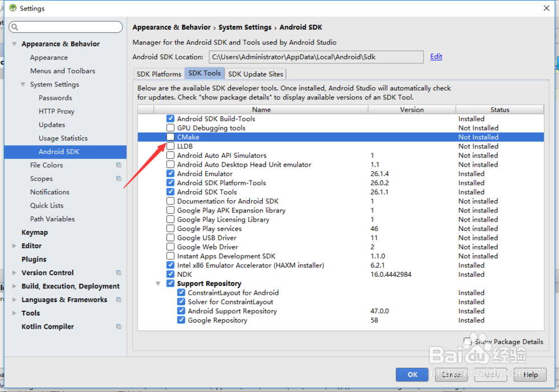This screenshot has width=559, height=392.
Task: Select Android SDK tree item
Action: (x=65, y=152)
